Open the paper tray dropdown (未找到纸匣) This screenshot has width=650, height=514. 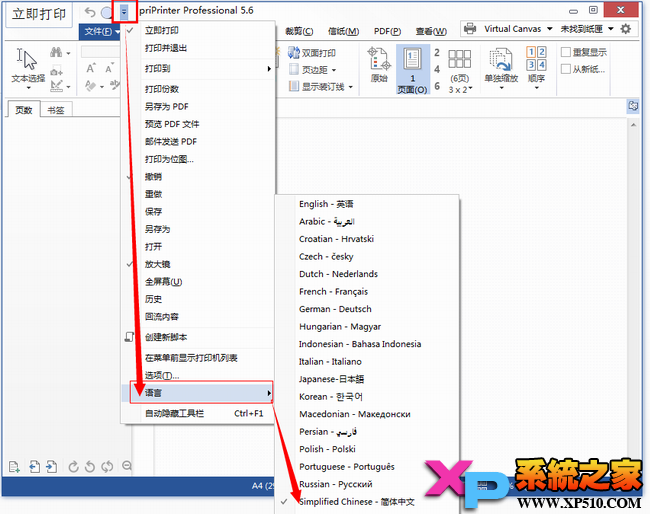[610, 29]
